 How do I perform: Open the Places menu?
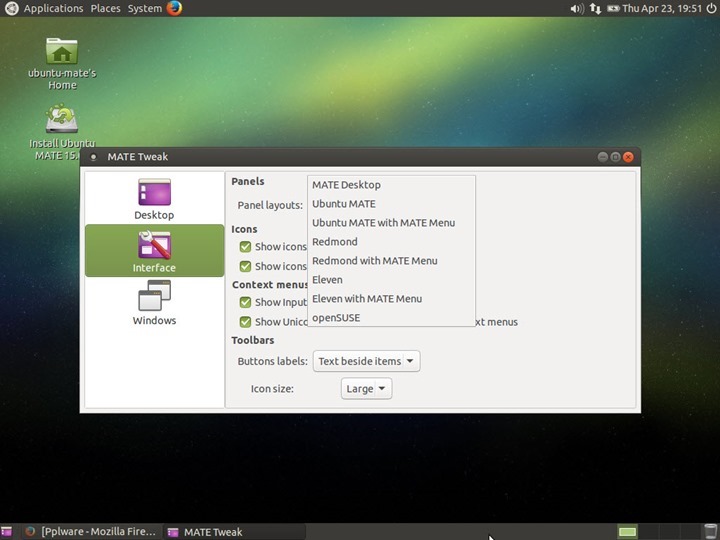pyautogui.click(x=105, y=8)
